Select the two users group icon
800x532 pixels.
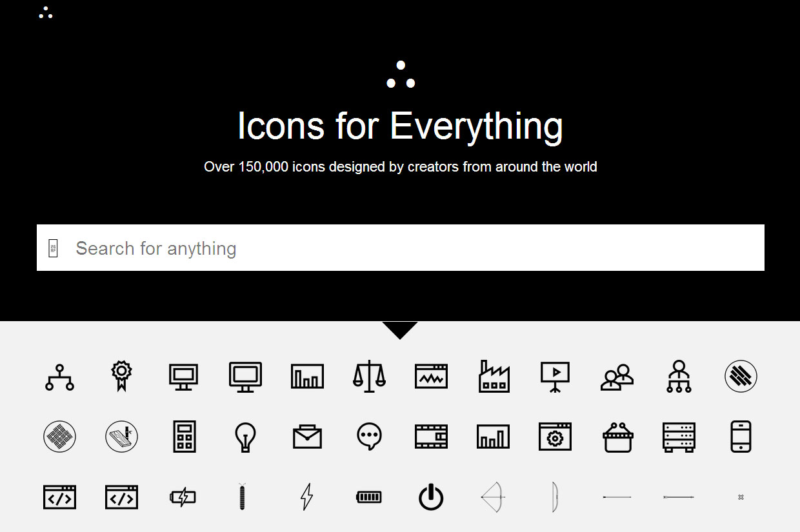(617, 377)
